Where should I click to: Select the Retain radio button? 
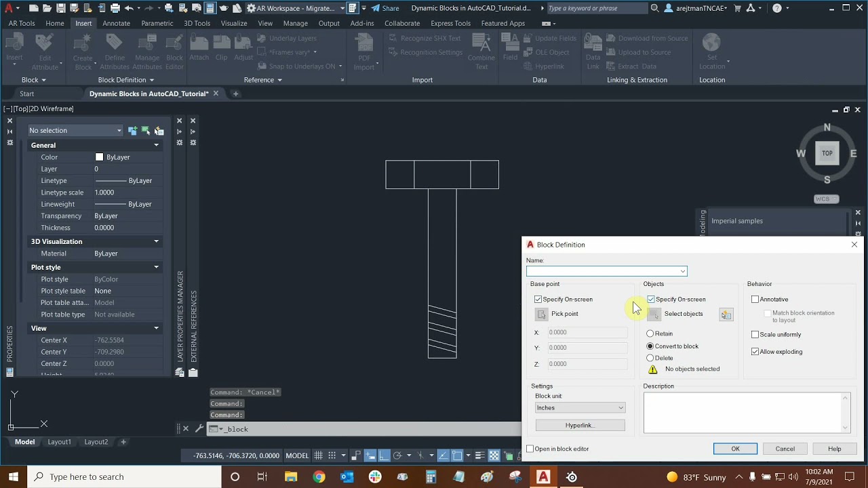coord(650,333)
